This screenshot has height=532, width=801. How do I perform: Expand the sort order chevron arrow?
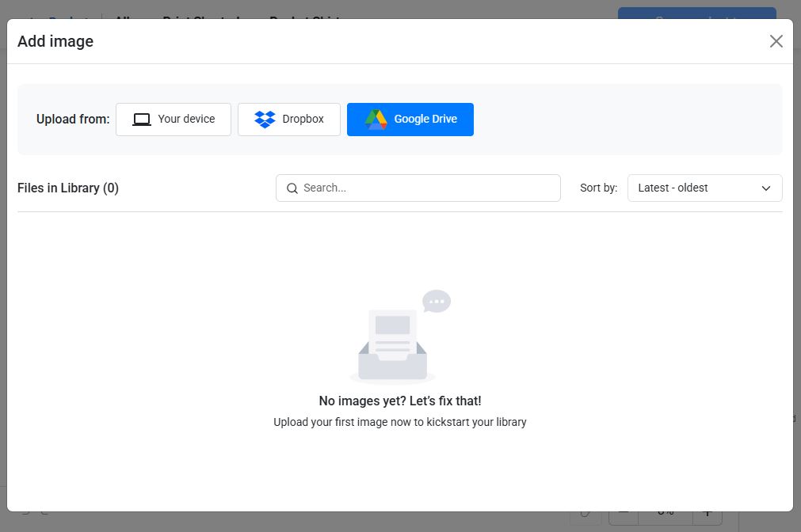(766, 188)
